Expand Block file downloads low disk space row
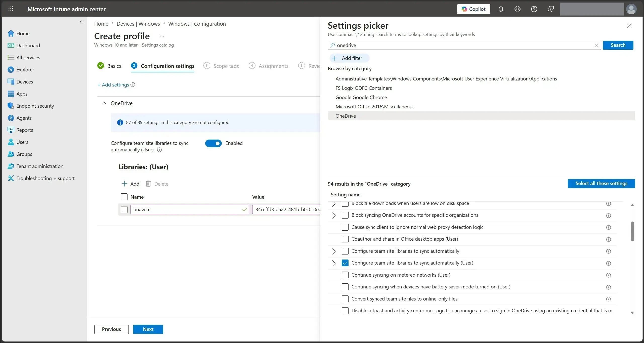644x343 pixels. point(334,204)
